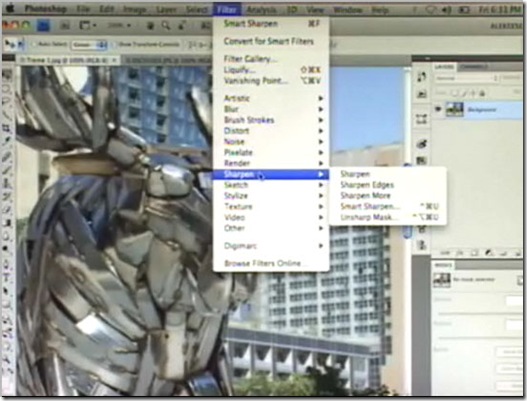The image size is (527, 401).
Task: Hide the Background layer with the eye icon
Action: tap(438, 109)
